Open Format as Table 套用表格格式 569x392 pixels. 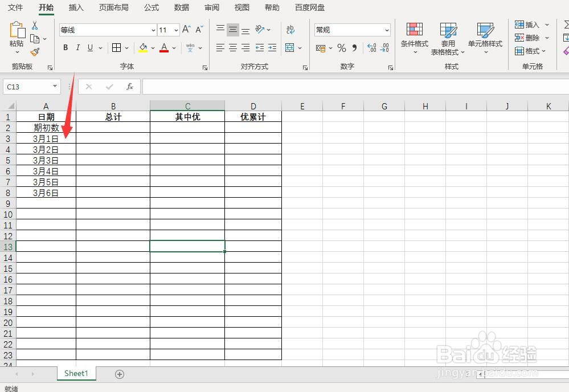[448, 39]
